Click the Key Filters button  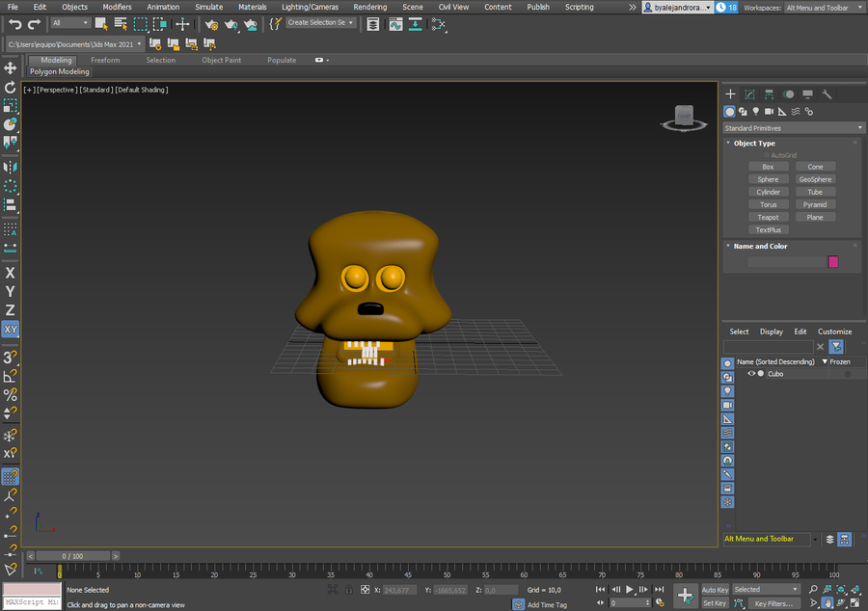pos(773,603)
